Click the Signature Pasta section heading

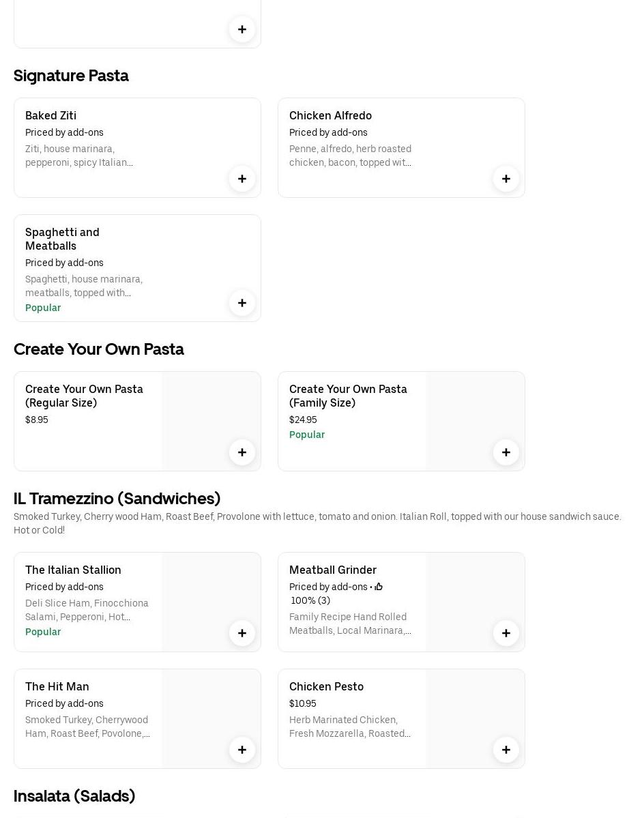(x=71, y=76)
